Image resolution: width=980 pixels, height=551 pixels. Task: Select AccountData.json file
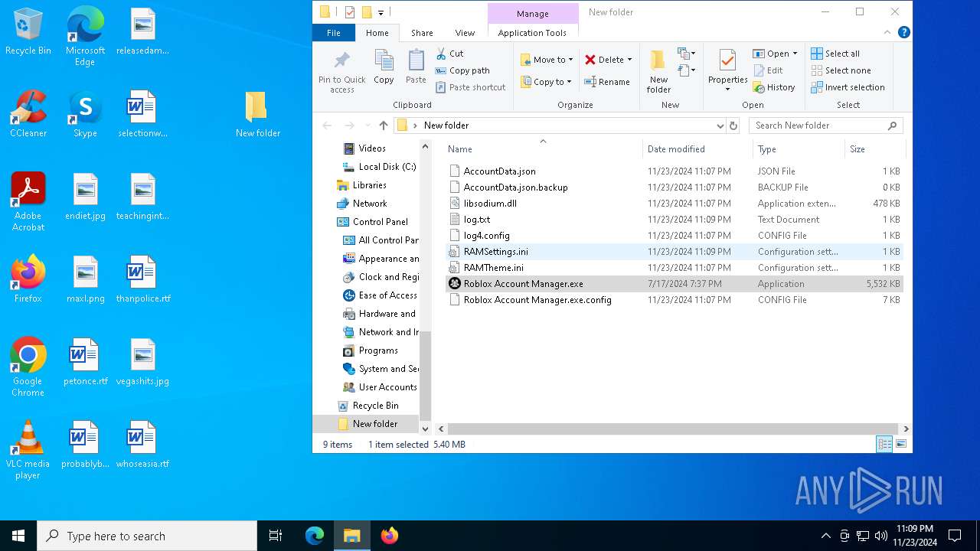[674, 171]
